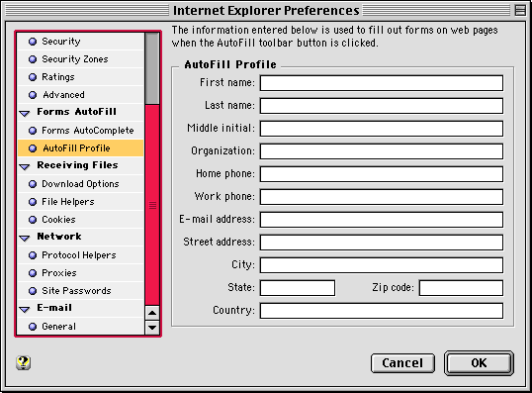The width and height of the screenshot is (532, 393).
Task: Select Protocol Helpers in the list
Action: pos(81,255)
